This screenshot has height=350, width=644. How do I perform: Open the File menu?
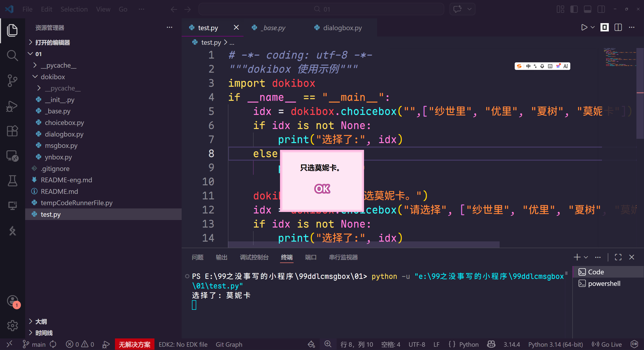coord(27,9)
